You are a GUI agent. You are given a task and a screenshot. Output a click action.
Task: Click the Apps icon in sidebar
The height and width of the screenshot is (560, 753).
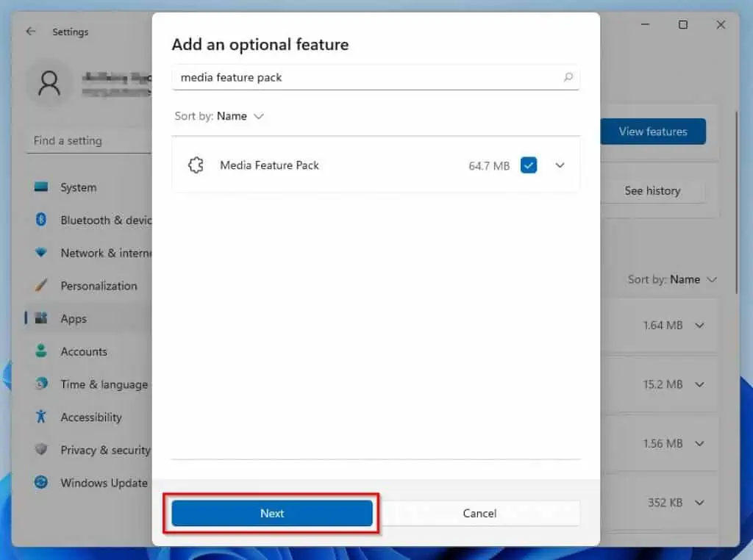click(41, 317)
